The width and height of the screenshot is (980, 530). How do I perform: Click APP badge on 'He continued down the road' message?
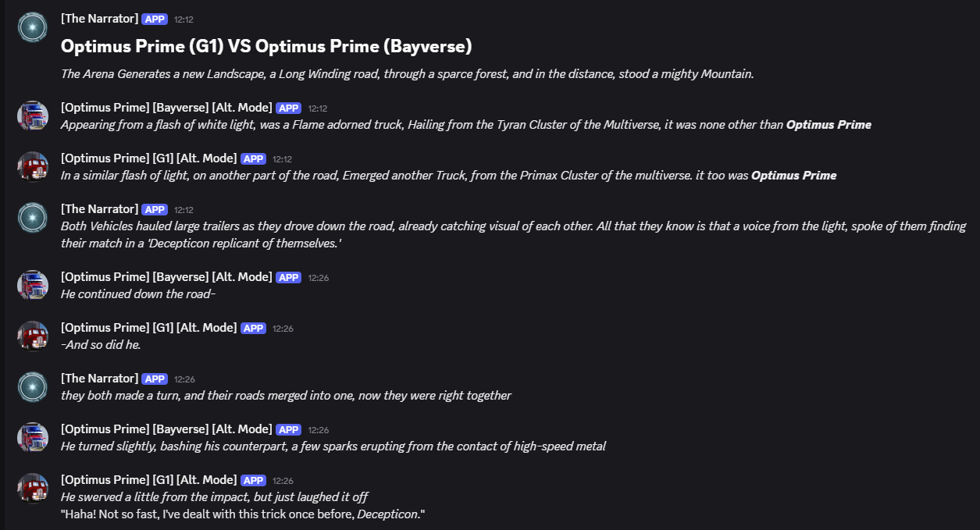[289, 277]
